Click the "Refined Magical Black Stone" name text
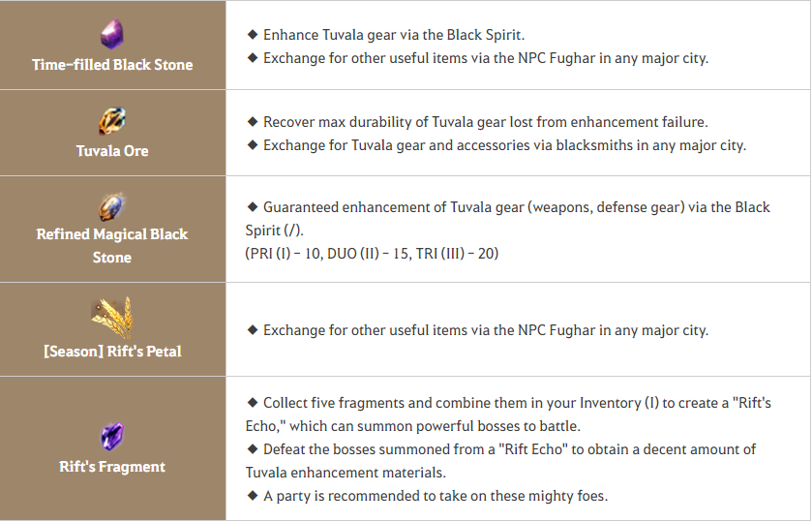 [112, 246]
